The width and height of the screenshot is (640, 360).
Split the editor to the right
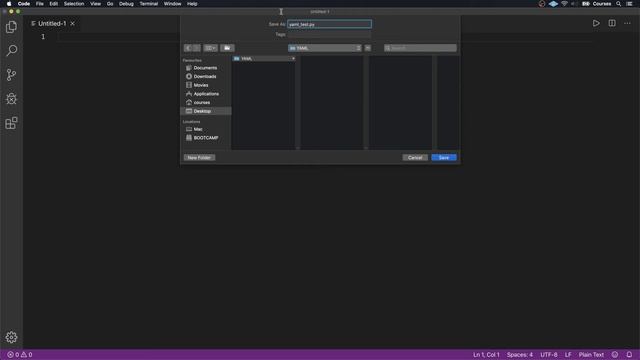(x=612, y=23)
